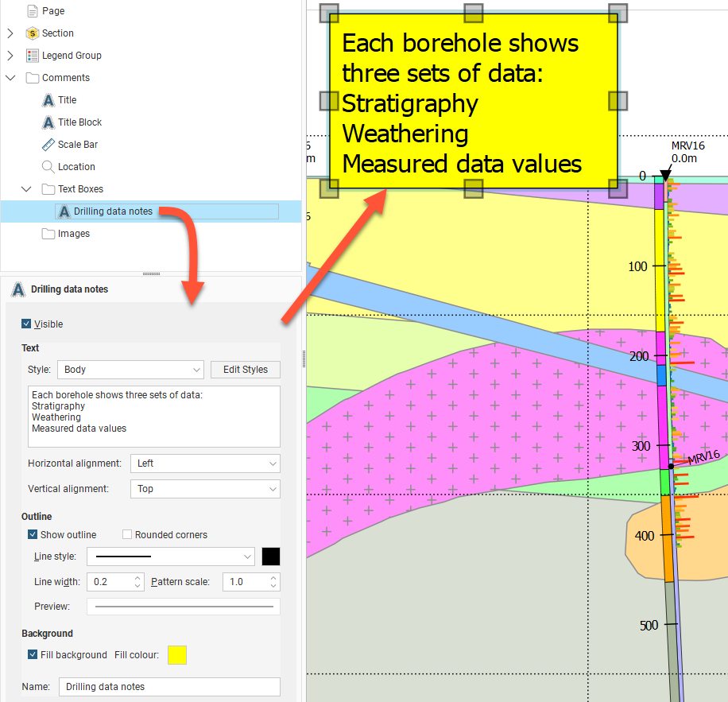The image size is (728, 702).
Task: Enable the Rounded corners checkbox
Action: (127, 535)
